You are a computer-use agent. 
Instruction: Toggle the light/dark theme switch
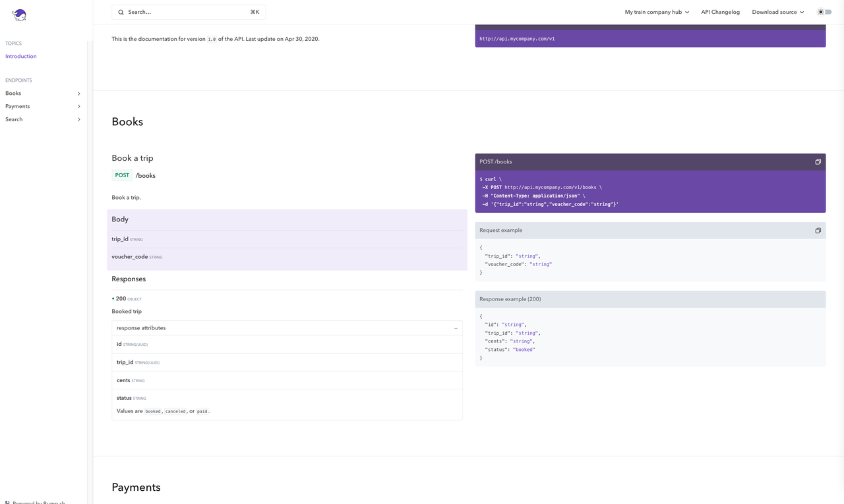[824, 12]
